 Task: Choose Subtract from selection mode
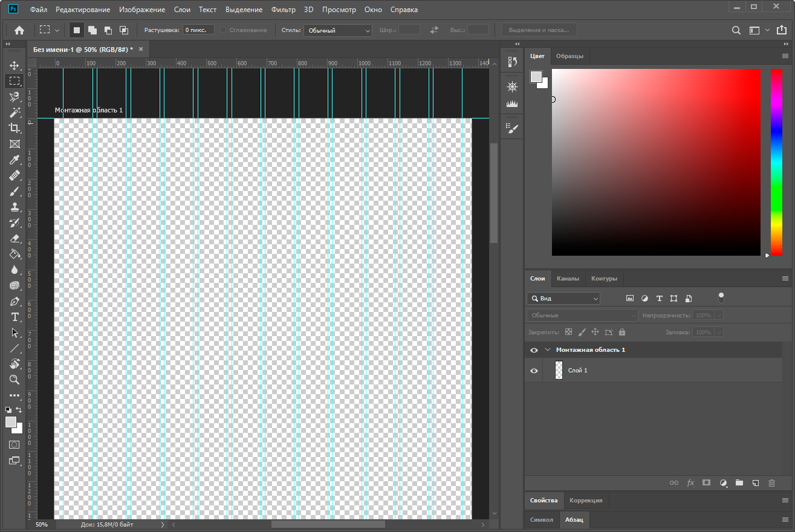[x=108, y=30]
